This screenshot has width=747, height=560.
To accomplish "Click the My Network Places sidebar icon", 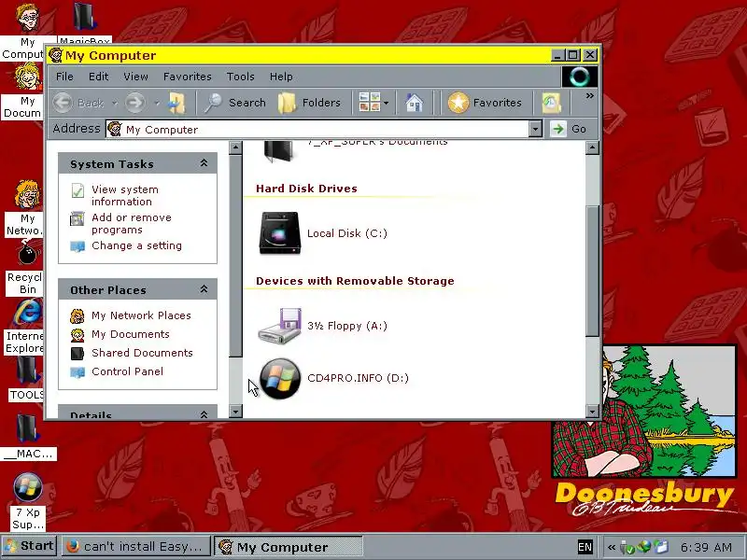I will click(78, 315).
